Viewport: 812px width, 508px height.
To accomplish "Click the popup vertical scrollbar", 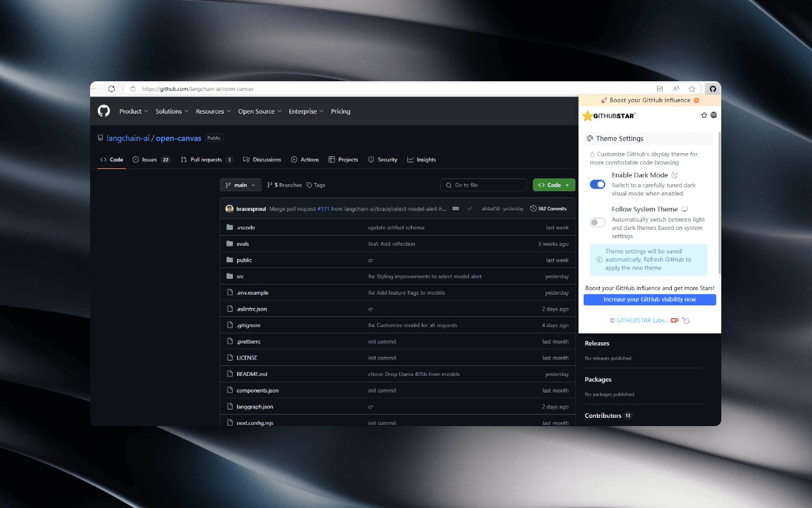I will 719,203.
